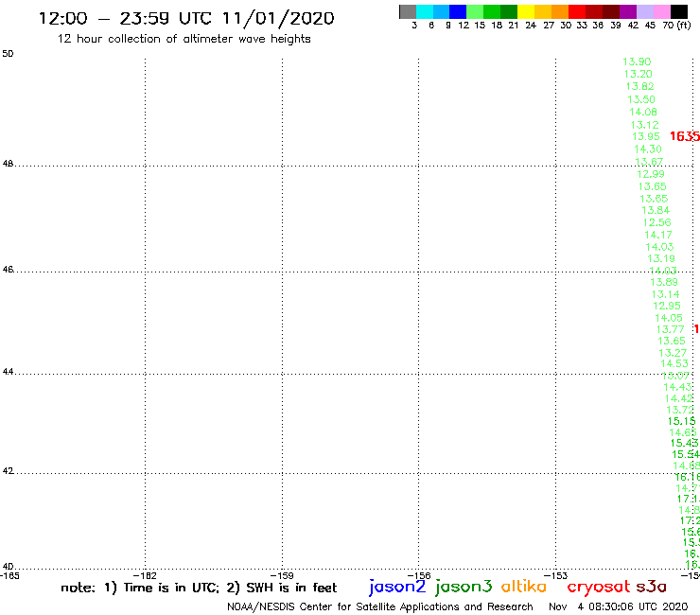Click the bright red 33 ft legend swatch
The width and height of the screenshot is (700, 615).
click(577, 11)
